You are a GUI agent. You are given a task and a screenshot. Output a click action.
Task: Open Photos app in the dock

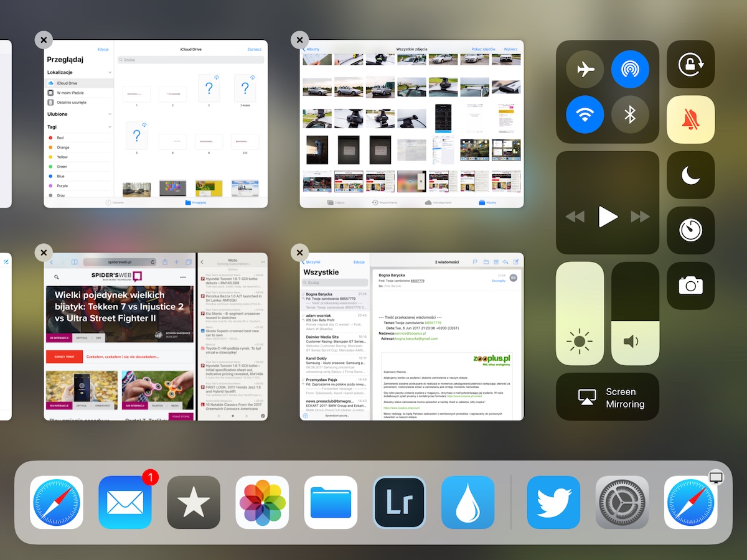pyautogui.click(x=262, y=502)
